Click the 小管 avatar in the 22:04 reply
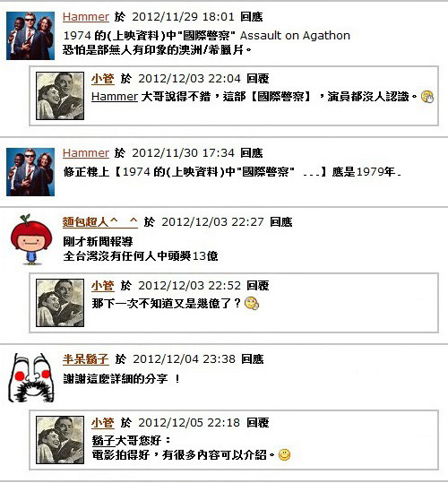Viewport: 448px width, 483px height. (60, 96)
